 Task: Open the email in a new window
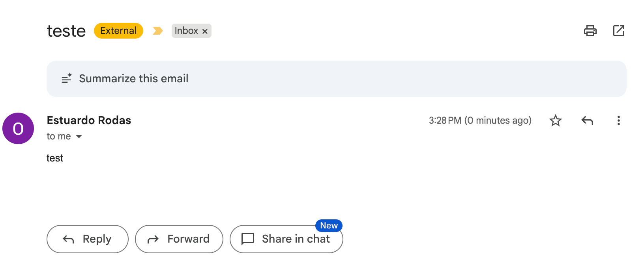pos(618,31)
